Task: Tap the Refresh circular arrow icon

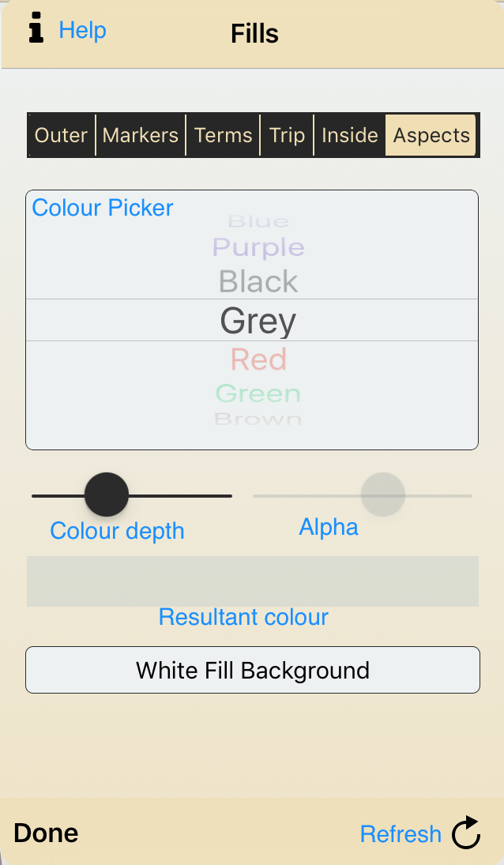Action: [x=466, y=833]
